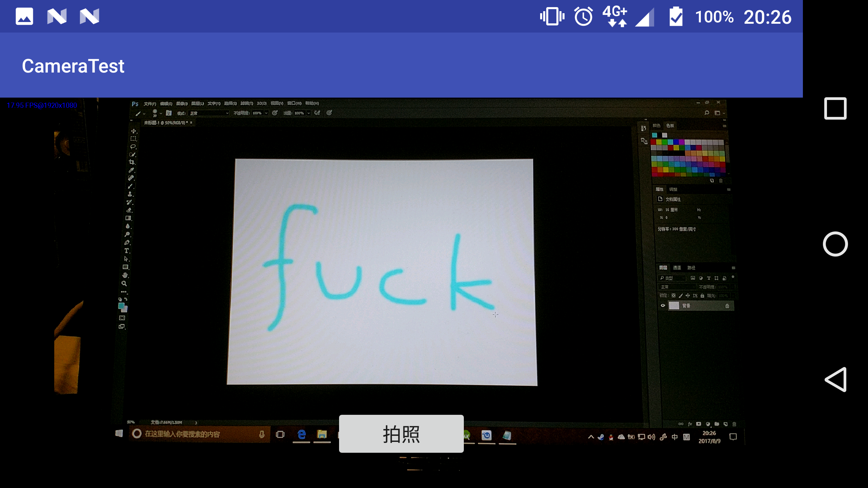Screen dimensions: 868x488
Task: Swap foreground and background colors
Action: pyautogui.click(x=126, y=299)
